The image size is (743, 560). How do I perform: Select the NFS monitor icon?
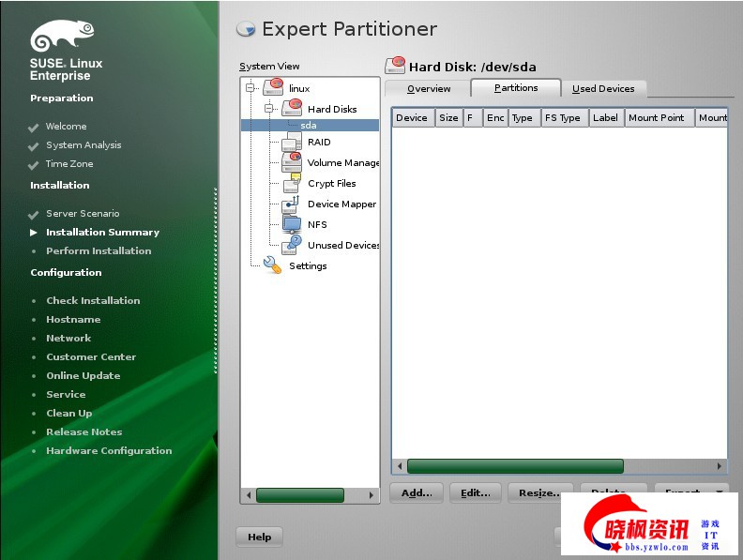tap(292, 224)
